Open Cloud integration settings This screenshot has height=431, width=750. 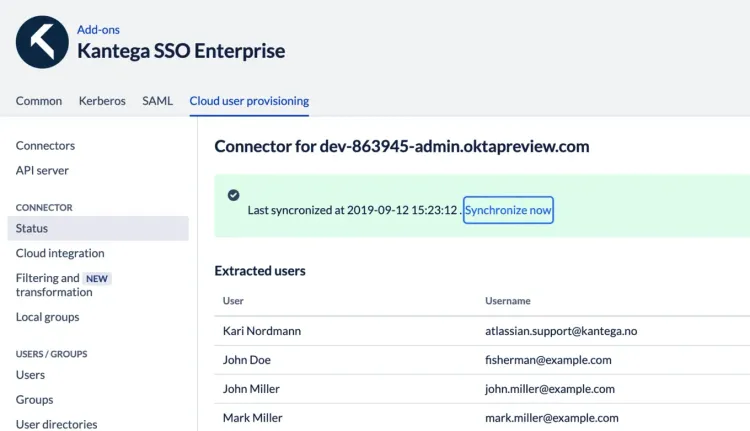(60, 253)
